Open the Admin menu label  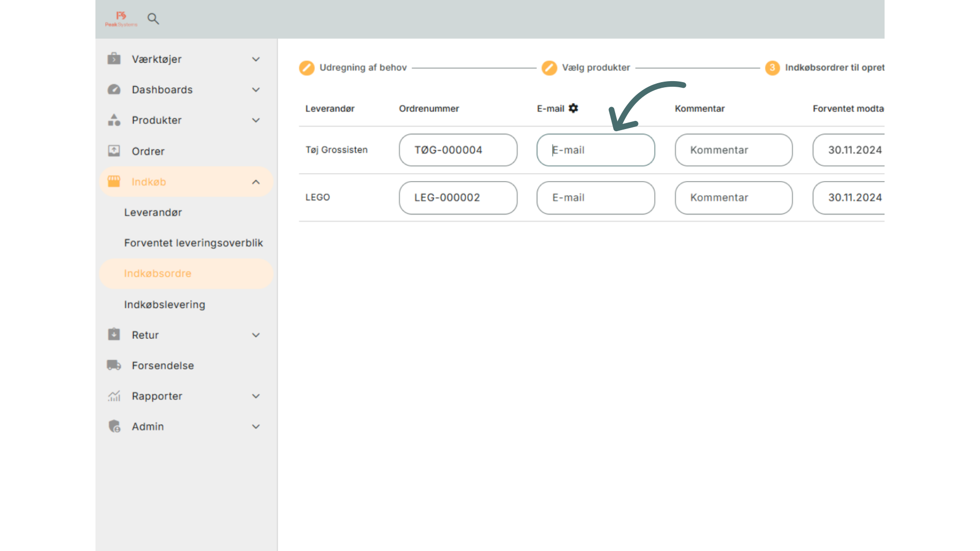point(148,427)
